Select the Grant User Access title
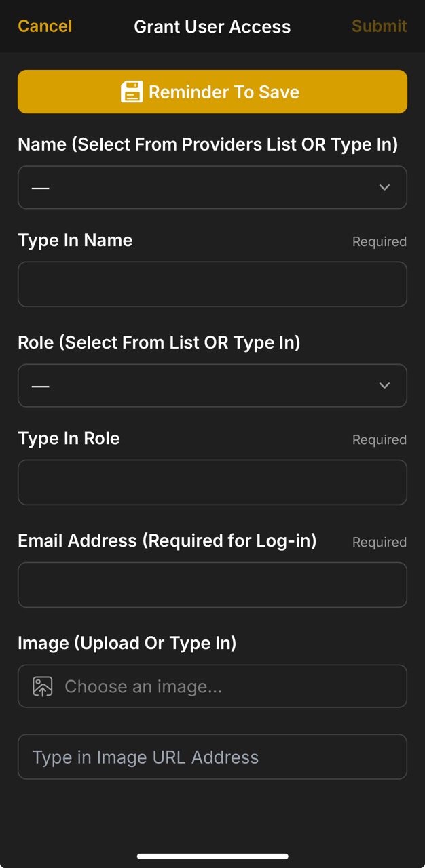Image resolution: width=425 pixels, height=868 pixels. [212, 26]
